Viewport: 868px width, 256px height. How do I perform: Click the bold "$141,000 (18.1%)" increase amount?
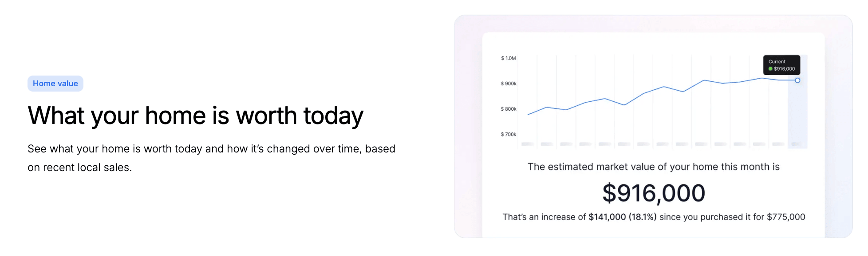(x=623, y=217)
